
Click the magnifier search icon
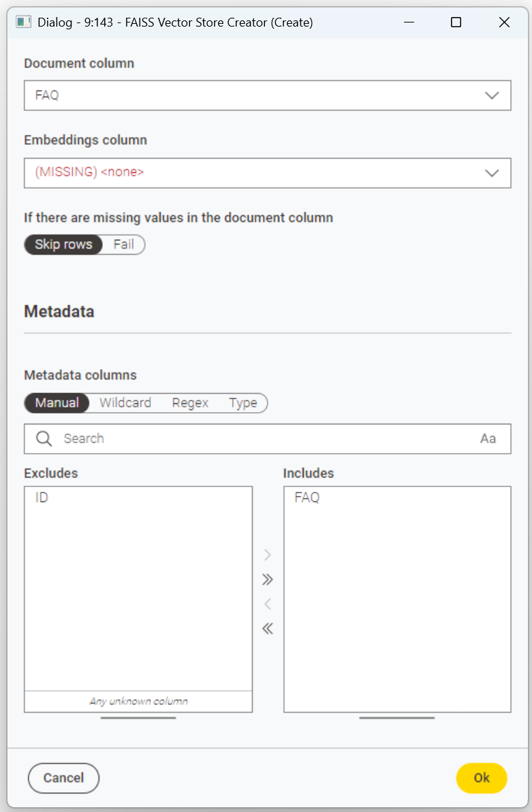[44, 439]
